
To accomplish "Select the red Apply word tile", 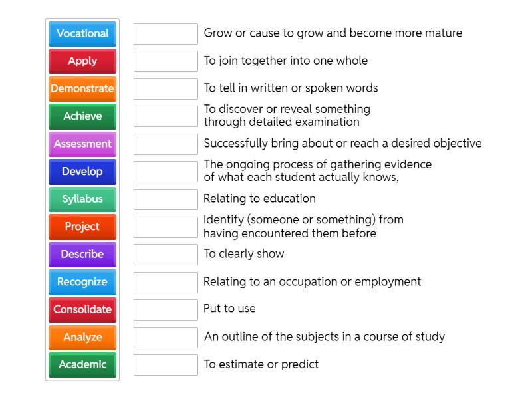I will click(82, 61).
